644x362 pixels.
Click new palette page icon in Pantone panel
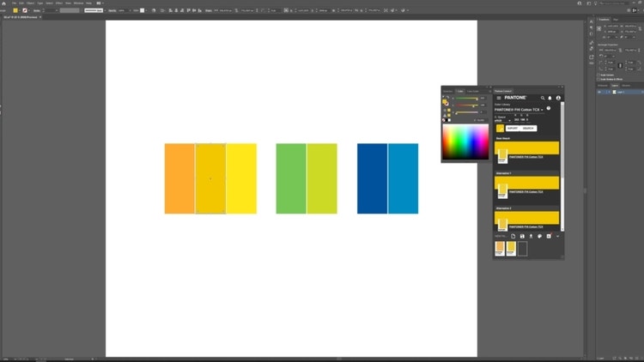513,237
